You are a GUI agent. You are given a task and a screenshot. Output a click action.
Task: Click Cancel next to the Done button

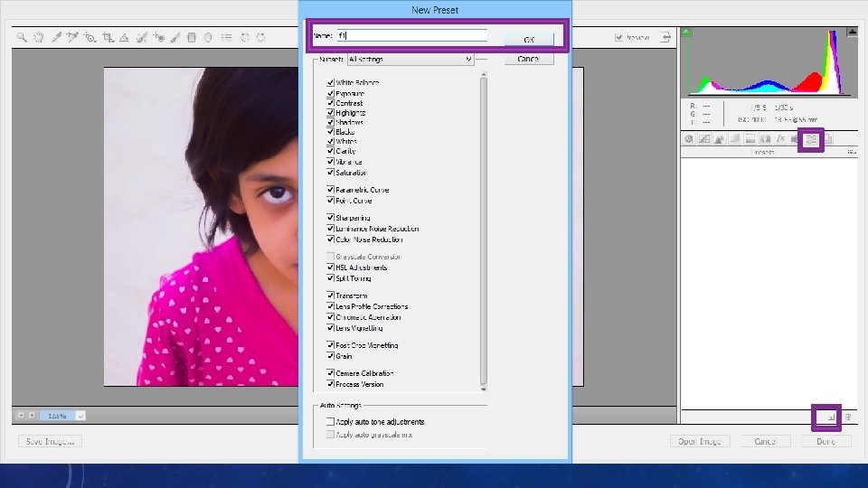pos(765,442)
